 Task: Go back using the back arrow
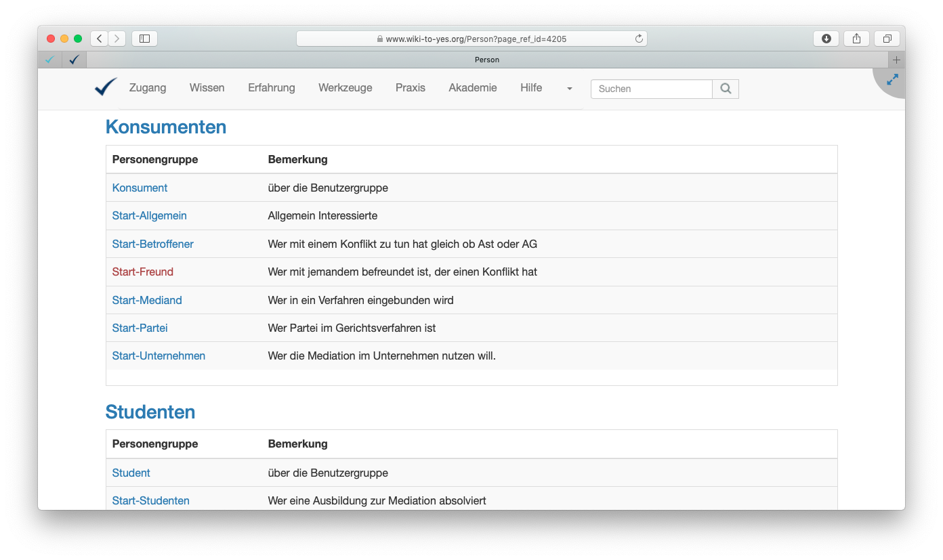pos(100,39)
